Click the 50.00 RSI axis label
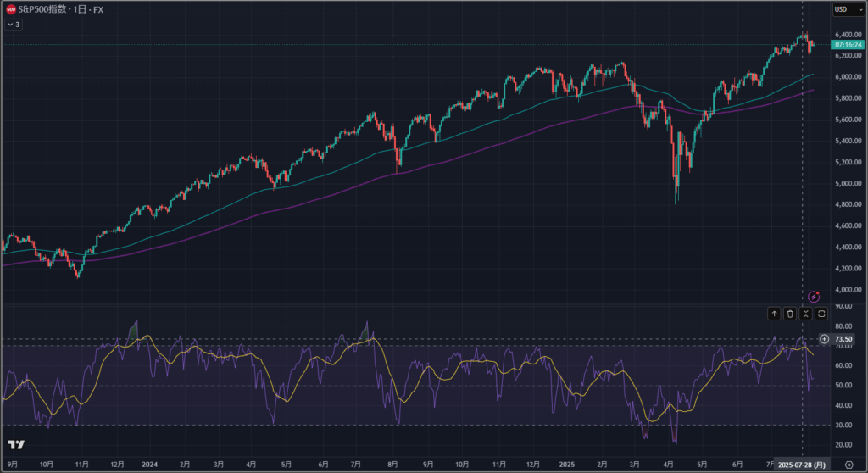The width and height of the screenshot is (868, 473). pyautogui.click(x=843, y=386)
